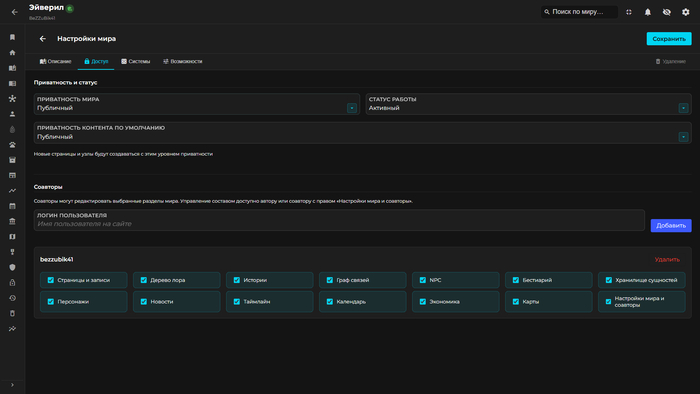The height and width of the screenshot is (394, 700).
Task: Switch to the Описание tab
Action: click(x=55, y=62)
